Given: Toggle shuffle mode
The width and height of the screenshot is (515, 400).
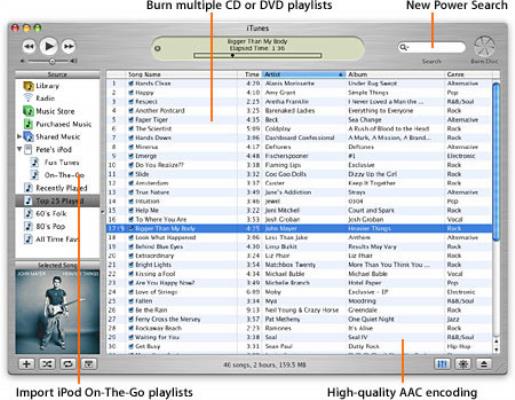Looking at the screenshot, I should 47,364.
